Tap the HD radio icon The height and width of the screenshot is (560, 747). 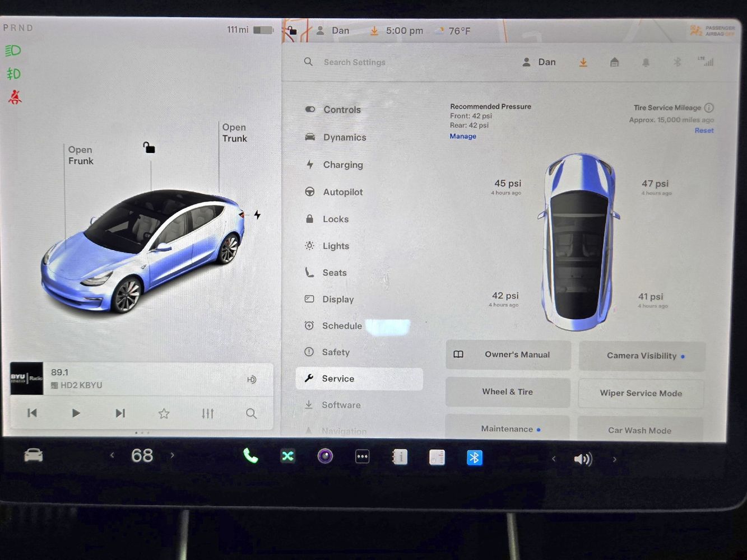click(x=252, y=380)
